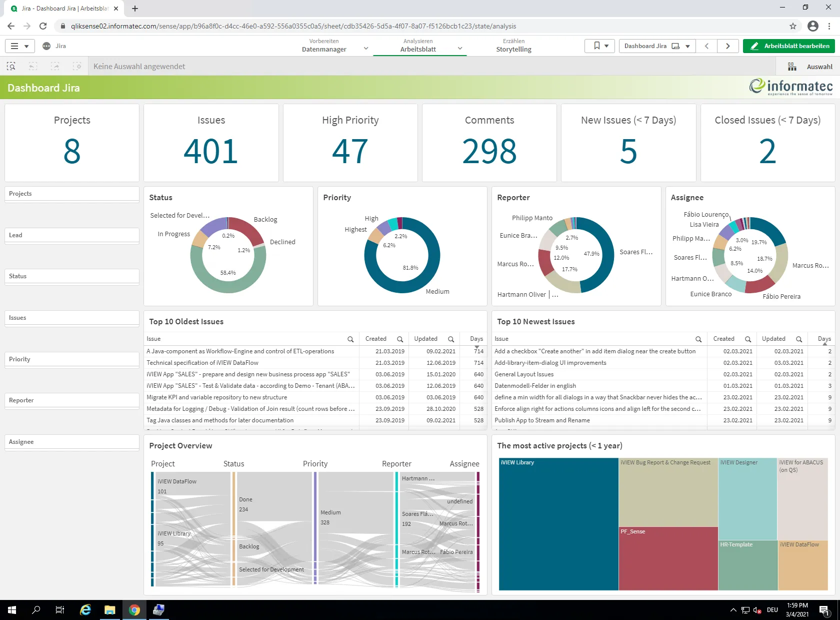This screenshot has width=840, height=620.
Task: Search Created column in Top 10 Oldest Issues
Action: (x=400, y=339)
